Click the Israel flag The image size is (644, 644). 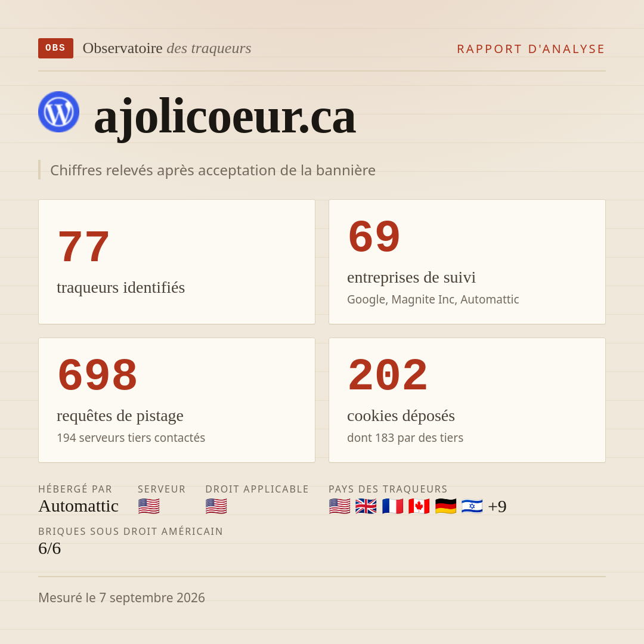tap(472, 506)
